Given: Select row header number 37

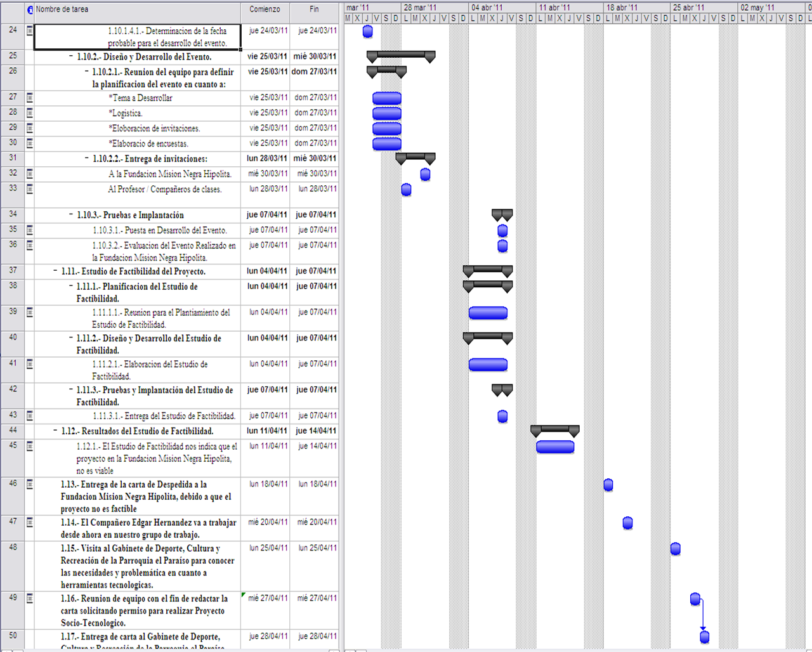Looking at the screenshot, I should click(x=13, y=271).
